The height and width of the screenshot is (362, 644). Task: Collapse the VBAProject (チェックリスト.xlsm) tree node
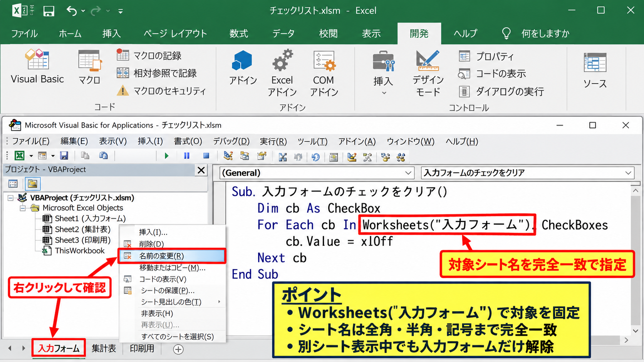(10, 198)
